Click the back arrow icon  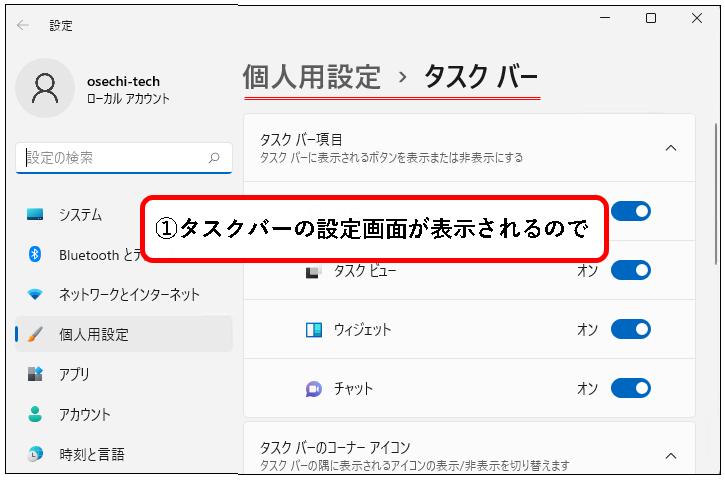coord(23,25)
